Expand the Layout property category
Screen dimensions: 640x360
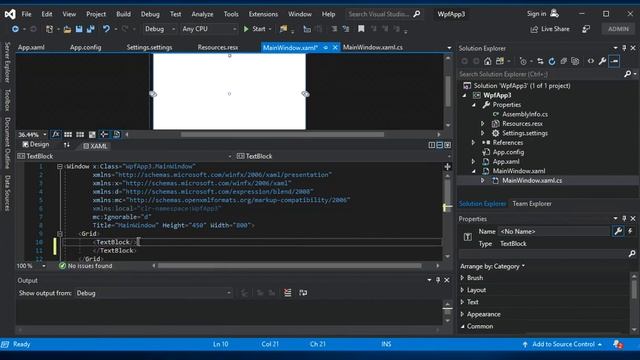tap(462, 290)
